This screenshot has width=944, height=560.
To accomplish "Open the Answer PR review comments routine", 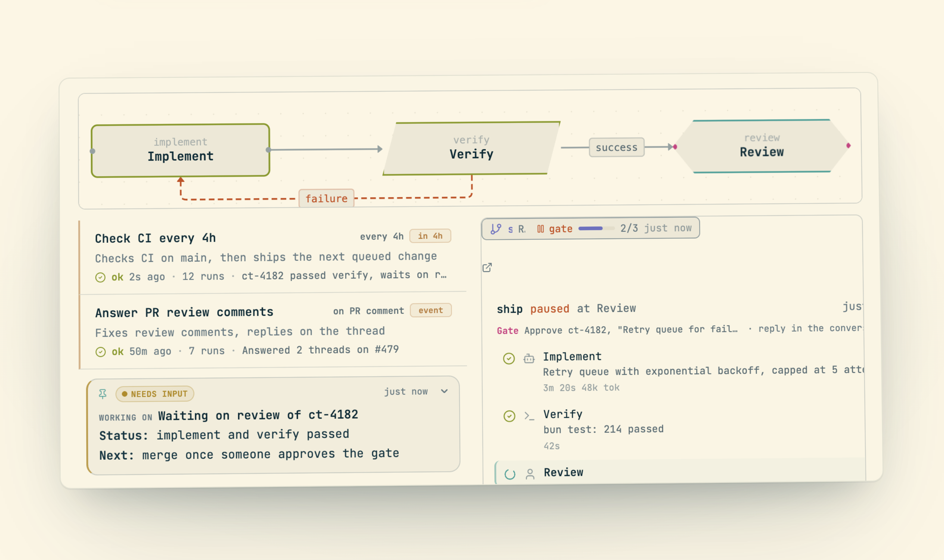I will tap(273, 331).
